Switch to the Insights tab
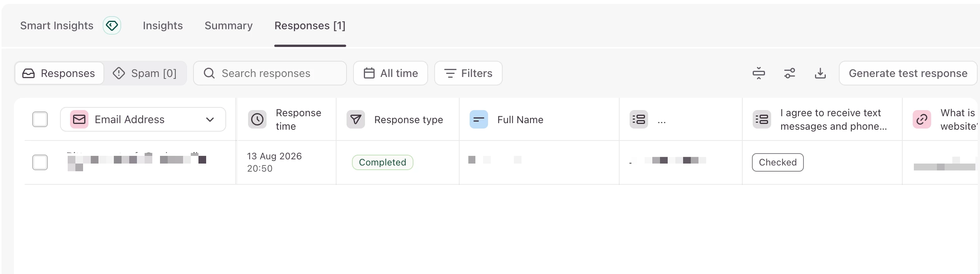 [x=163, y=25]
